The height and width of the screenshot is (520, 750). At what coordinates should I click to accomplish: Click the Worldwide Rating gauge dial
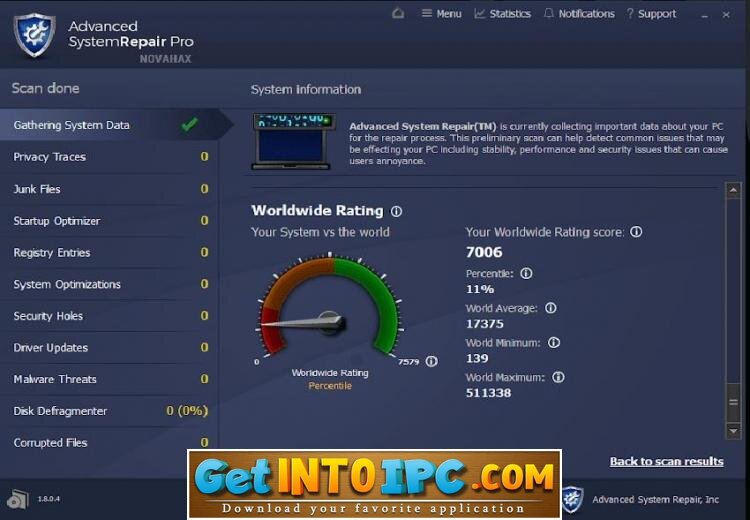[x=330, y=307]
